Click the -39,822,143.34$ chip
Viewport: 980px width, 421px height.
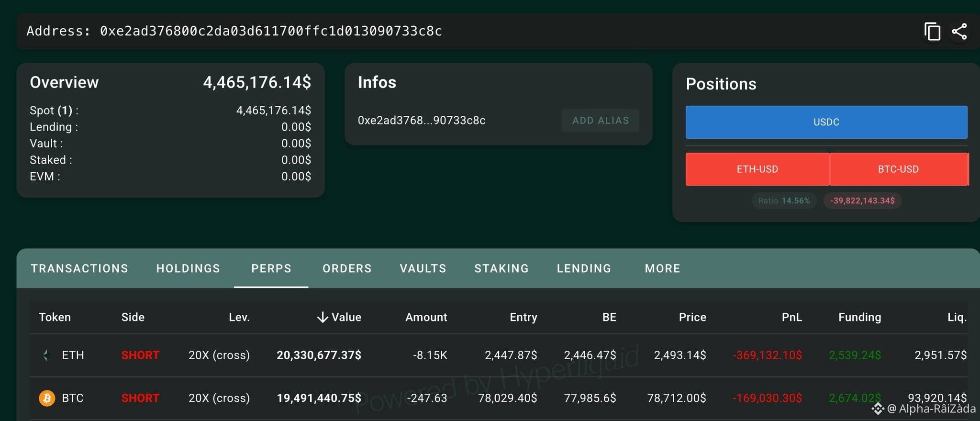pos(862,201)
